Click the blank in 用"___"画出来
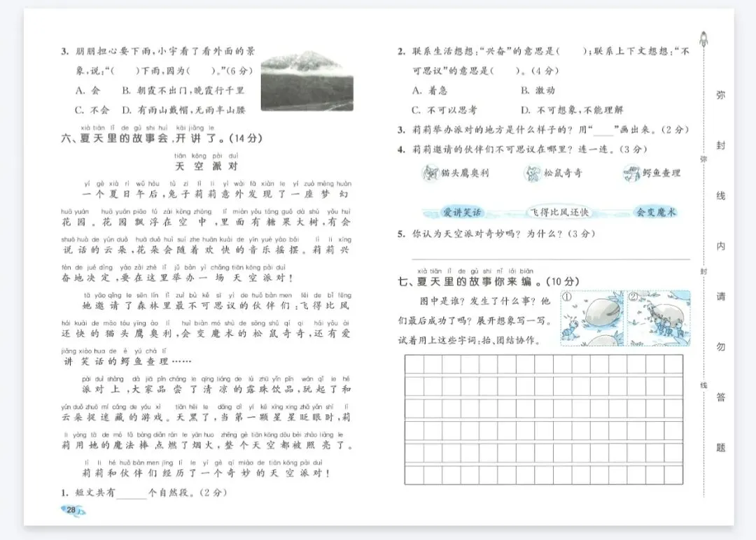Screen dimensions: 756x540 coord(603,132)
